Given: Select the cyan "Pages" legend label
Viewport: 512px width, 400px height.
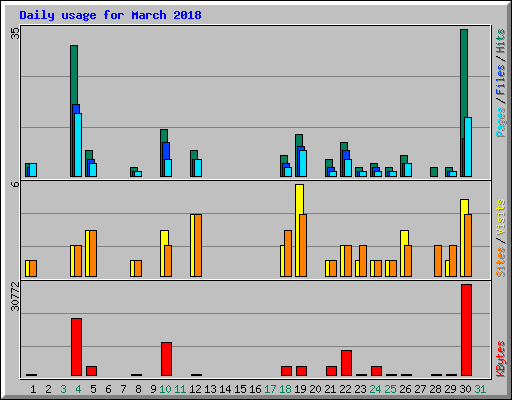Looking at the screenshot, I should coord(500,122).
